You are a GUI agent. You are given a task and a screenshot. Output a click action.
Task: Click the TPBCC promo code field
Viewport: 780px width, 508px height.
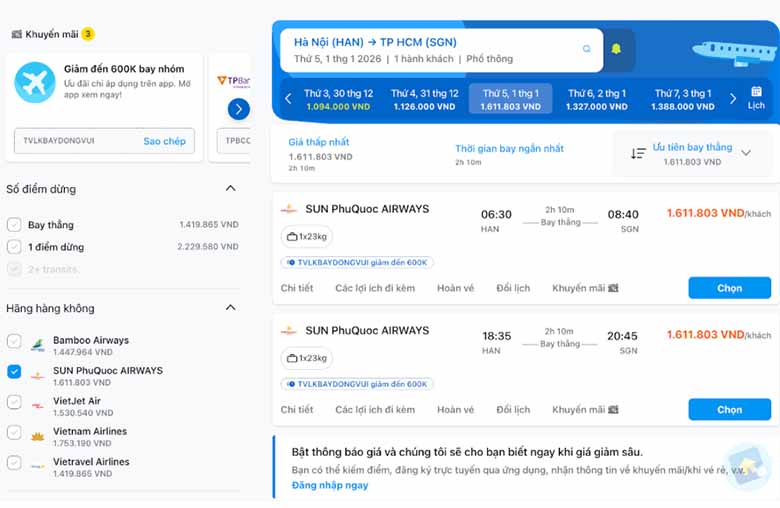[x=234, y=141]
